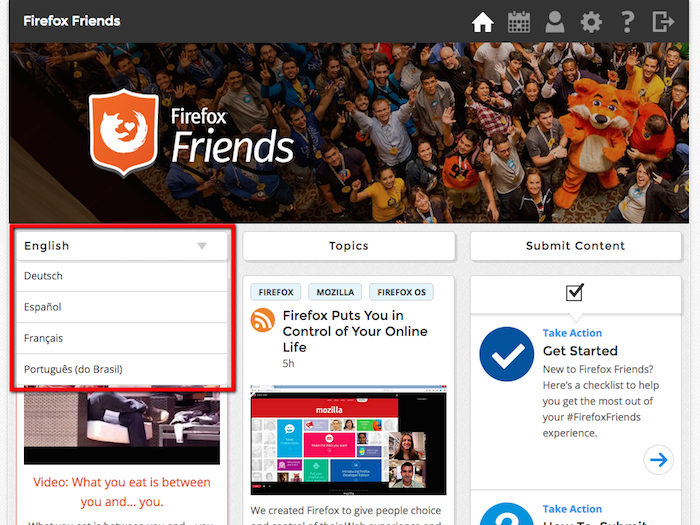This screenshot has width=700, height=525.
Task: Open the calendar icon in header
Action: tap(519, 21)
